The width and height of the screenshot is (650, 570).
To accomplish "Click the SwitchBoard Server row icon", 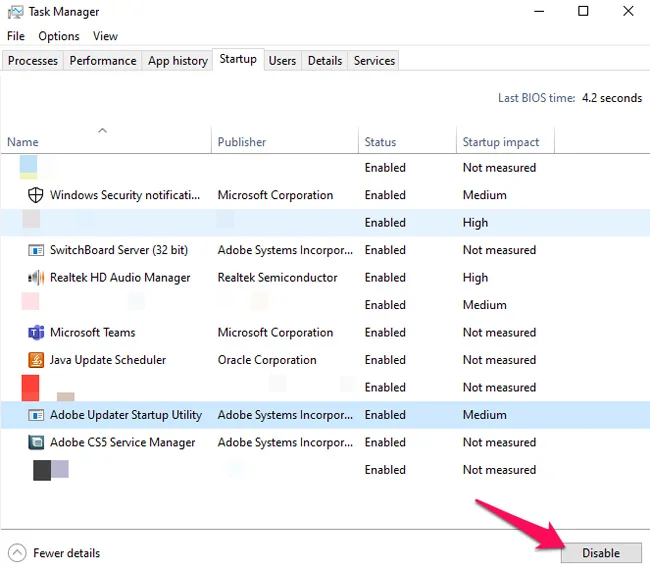I will [36, 250].
